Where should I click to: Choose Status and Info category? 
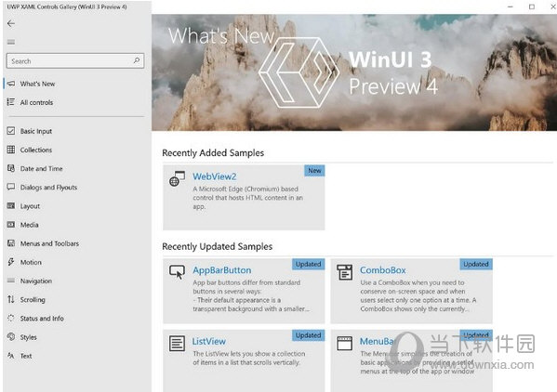coord(75,319)
